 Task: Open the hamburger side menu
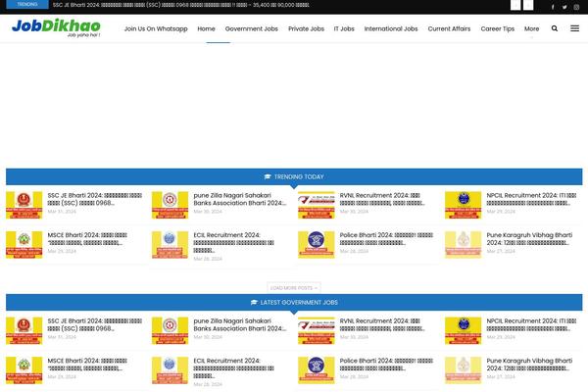pyautogui.click(x=574, y=28)
